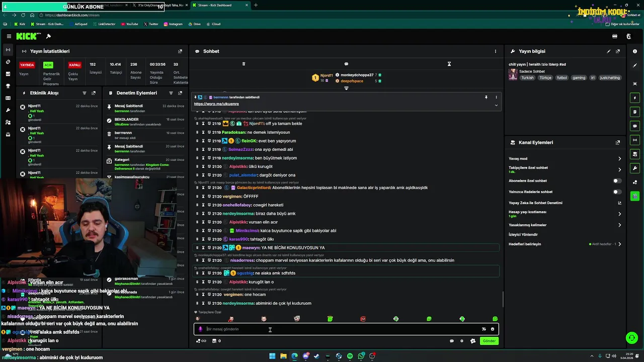Click the hourglass icon under Sohbet header
The height and width of the screenshot is (362, 644).
tap(449, 64)
